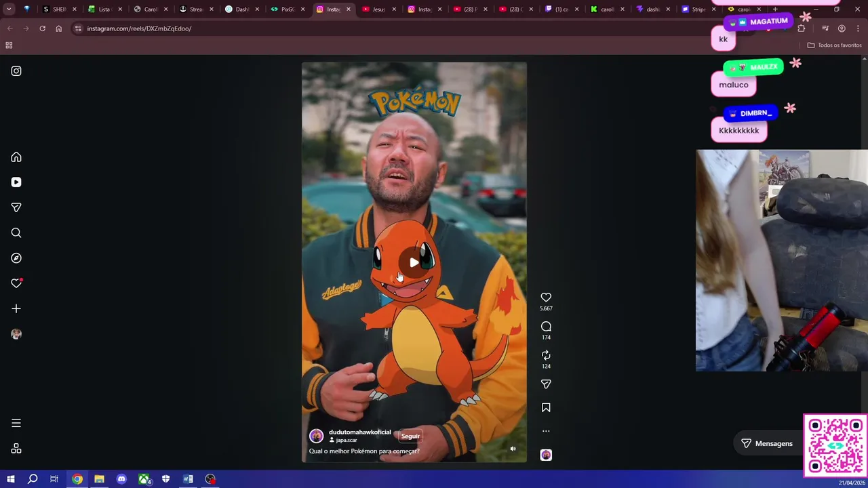The image size is (868, 488).
Task: Like the reel with the heart icon
Action: click(546, 298)
